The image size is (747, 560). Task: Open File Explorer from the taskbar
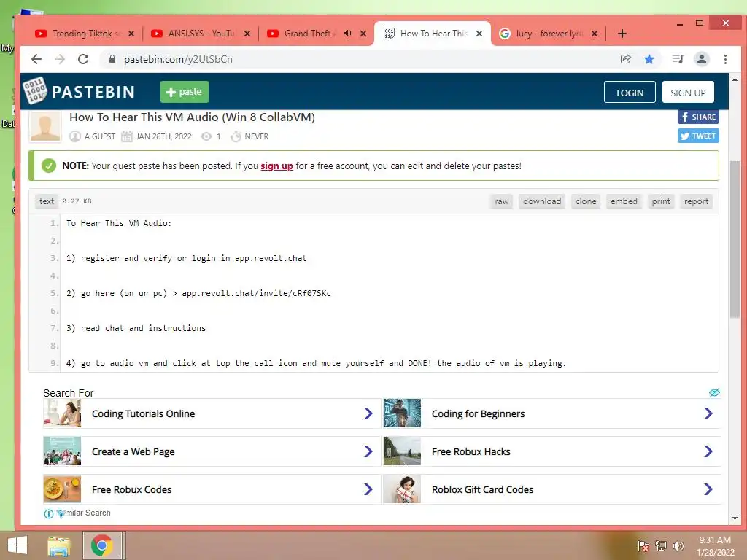coord(59,545)
